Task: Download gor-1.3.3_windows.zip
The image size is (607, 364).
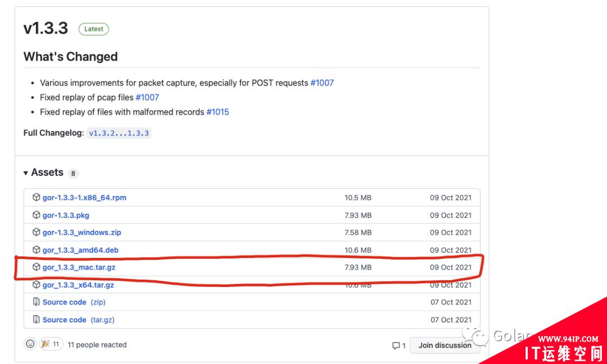Action: [x=81, y=233]
